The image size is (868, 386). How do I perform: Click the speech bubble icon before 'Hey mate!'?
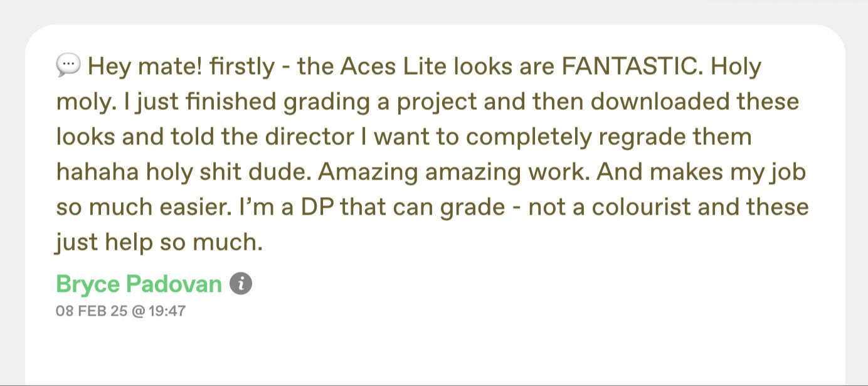point(68,65)
